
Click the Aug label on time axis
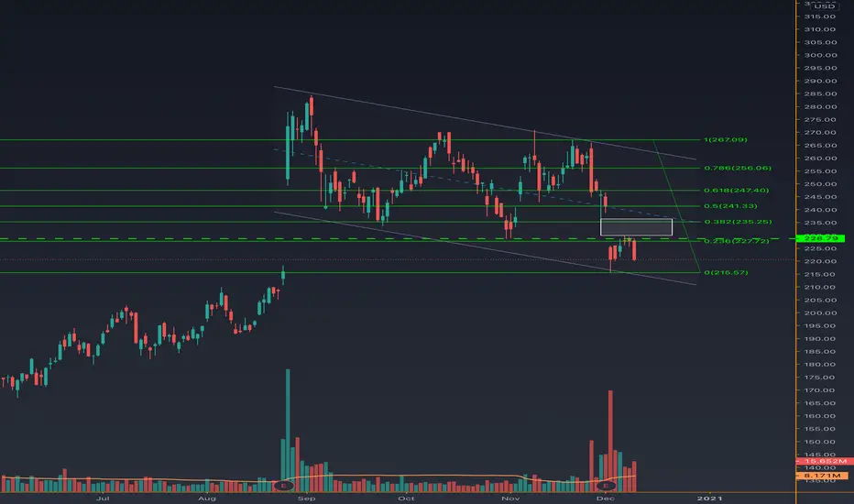pyautogui.click(x=206, y=498)
